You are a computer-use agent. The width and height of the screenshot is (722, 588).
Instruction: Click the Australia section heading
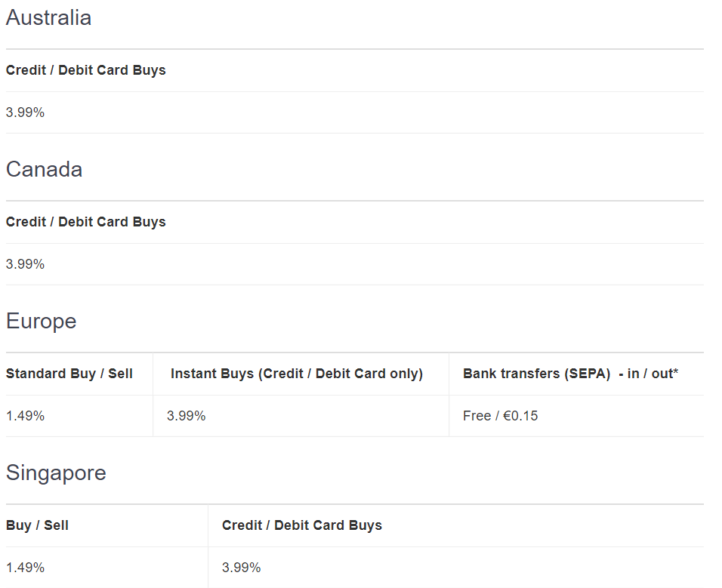tap(48, 18)
